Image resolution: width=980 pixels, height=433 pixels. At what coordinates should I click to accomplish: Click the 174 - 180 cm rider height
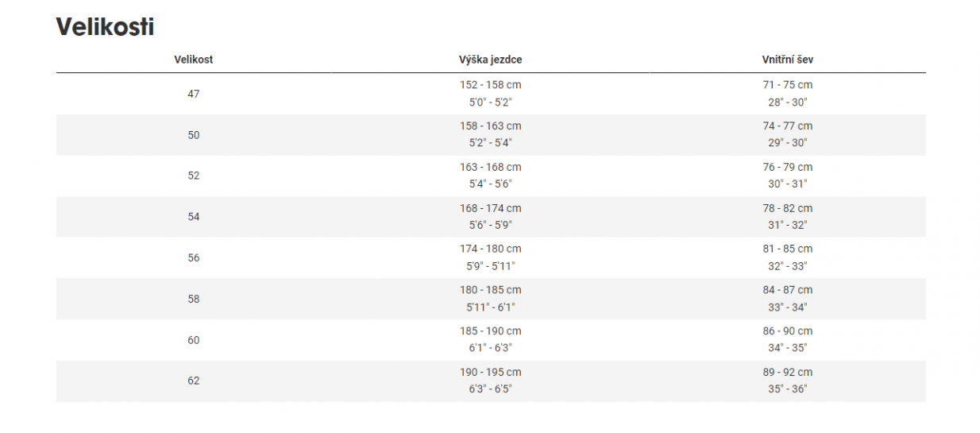coord(490,249)
